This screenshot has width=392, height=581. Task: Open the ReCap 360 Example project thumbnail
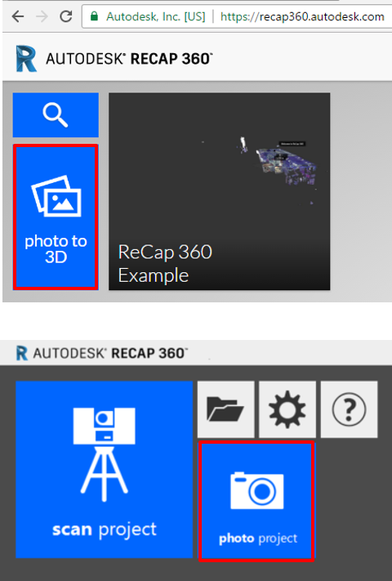(219, 191)
